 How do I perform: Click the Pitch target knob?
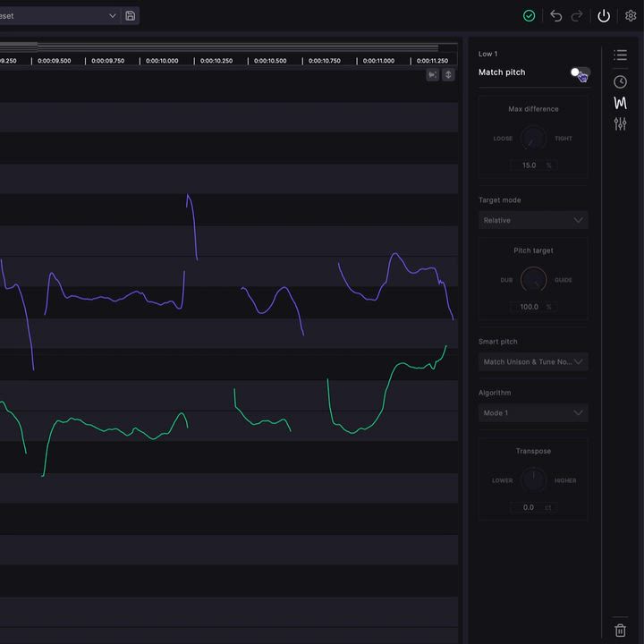click(533, 280)
